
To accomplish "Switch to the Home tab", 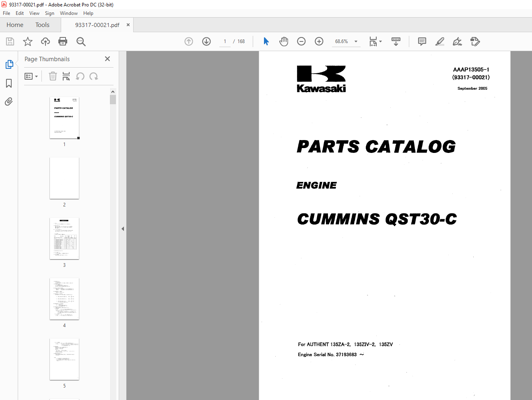I will pos(15,25).
